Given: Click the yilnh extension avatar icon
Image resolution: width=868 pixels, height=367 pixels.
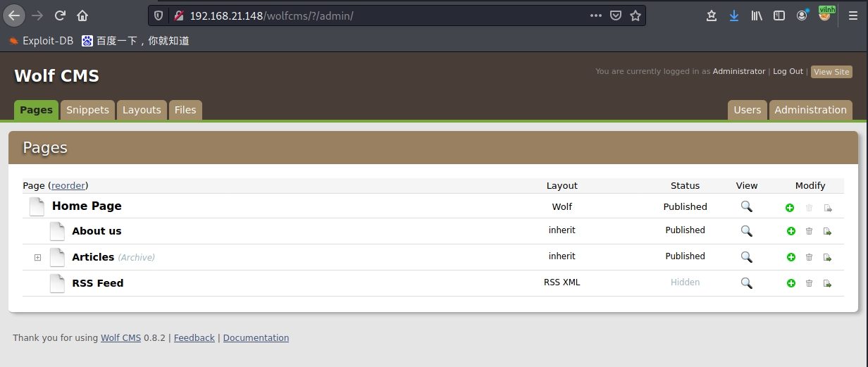Looking at the screenshot, I should tap(825, 14).
